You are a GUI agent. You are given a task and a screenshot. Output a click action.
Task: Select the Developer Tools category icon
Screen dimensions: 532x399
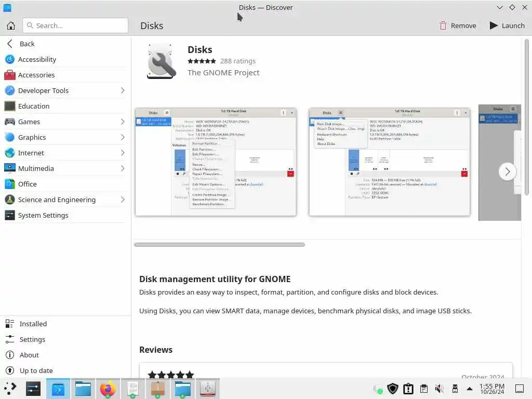(10, 90)
